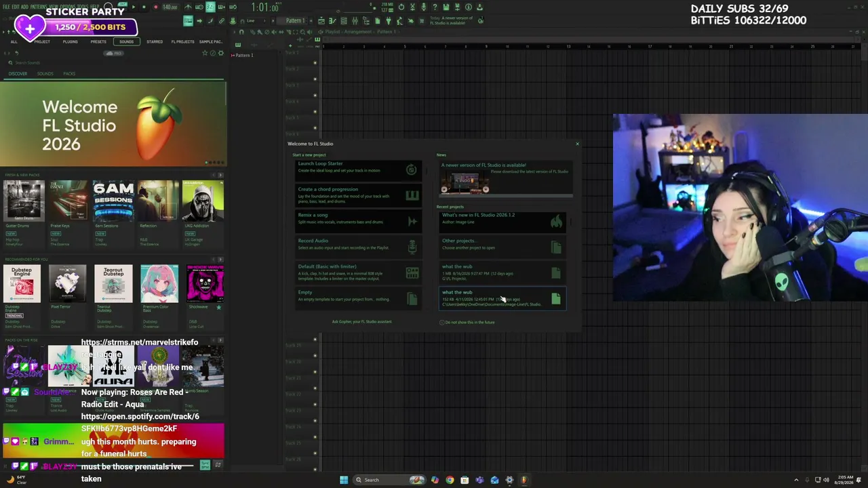This screenshot has height=488, width=868.
Task: Click the drum machine icon for Default template
Action: [x=412, y=273]
